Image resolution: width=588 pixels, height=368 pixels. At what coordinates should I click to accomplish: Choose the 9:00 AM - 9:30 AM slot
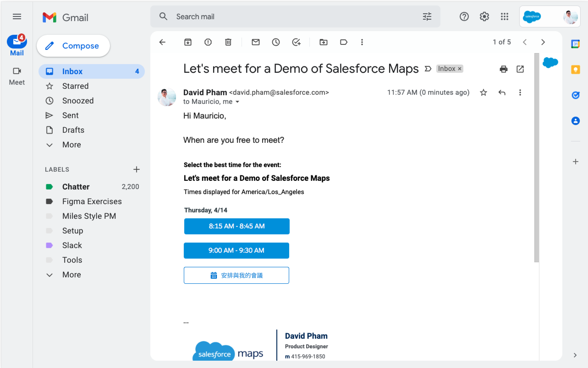click(236, 250)
